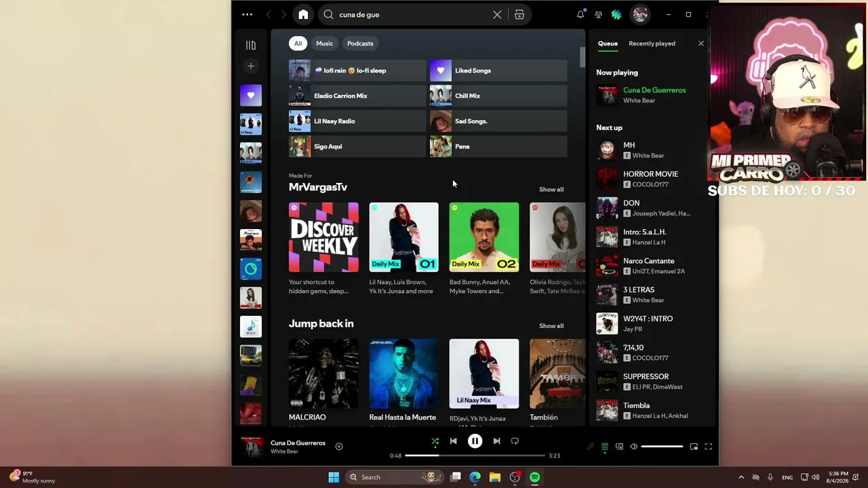868x488 pixels.
Task: Select the Music filter chip
Action: pyautogui.click(x=325, y=43)
